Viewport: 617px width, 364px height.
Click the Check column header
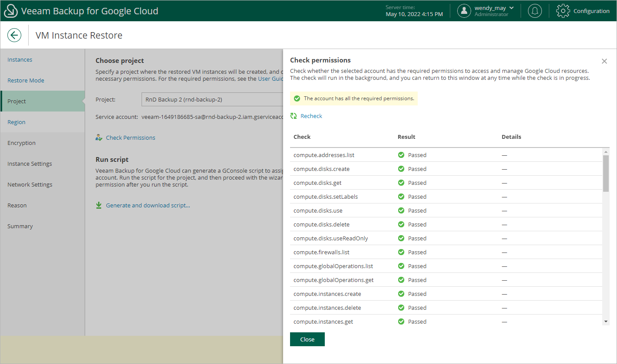click(x=302, y=137)
